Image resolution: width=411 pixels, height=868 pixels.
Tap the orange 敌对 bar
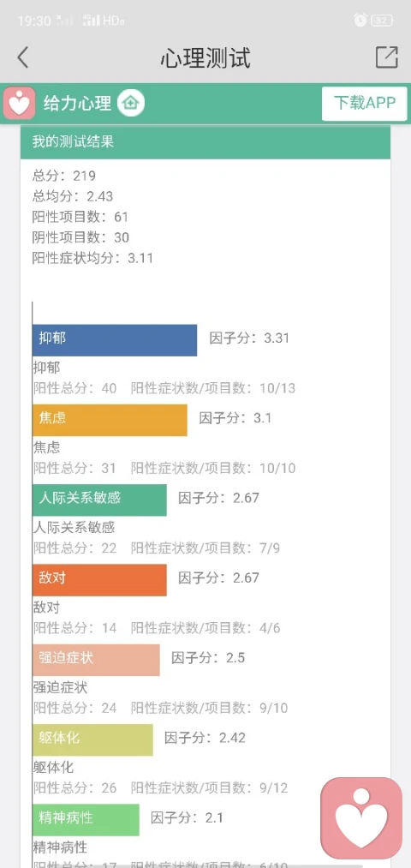click(x=99, y=579)
